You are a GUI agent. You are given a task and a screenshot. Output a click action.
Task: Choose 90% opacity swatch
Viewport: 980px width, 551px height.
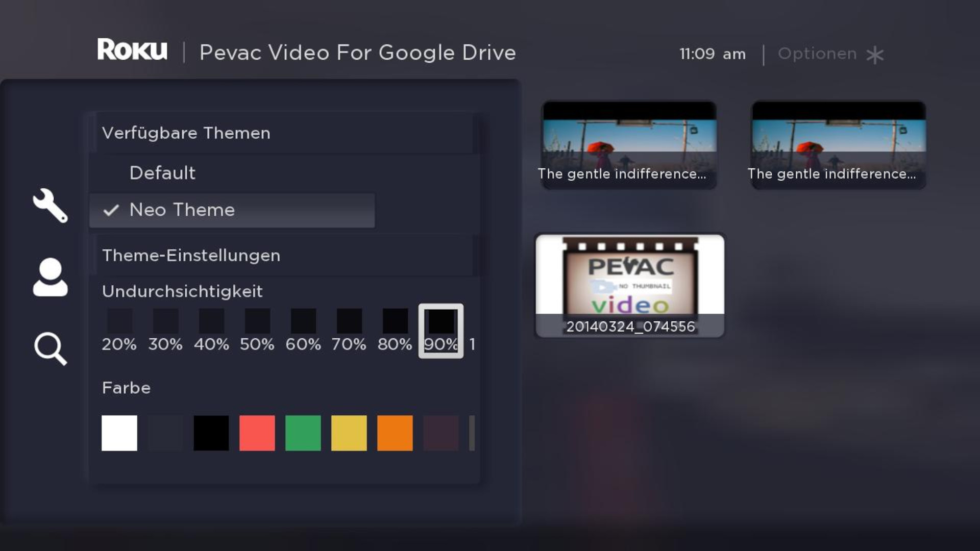click(441, 331)
